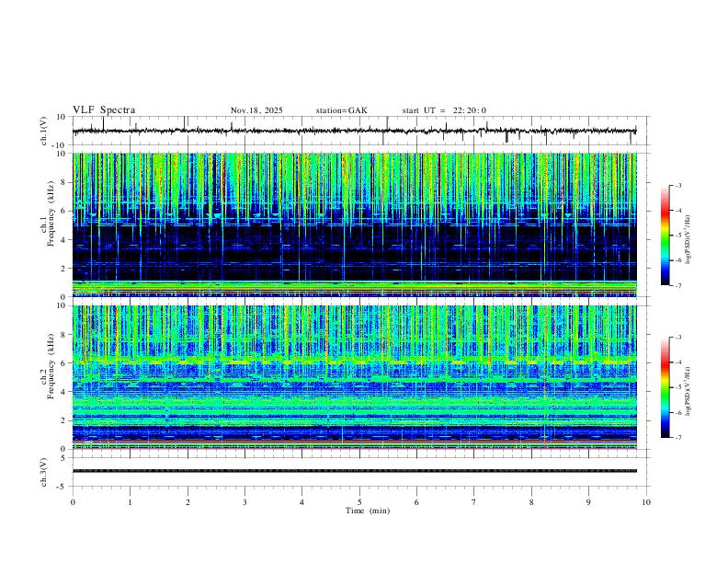Click the 'start UT = 22:20:0' text
Screen dimensions: 728x563
point(444,110)
